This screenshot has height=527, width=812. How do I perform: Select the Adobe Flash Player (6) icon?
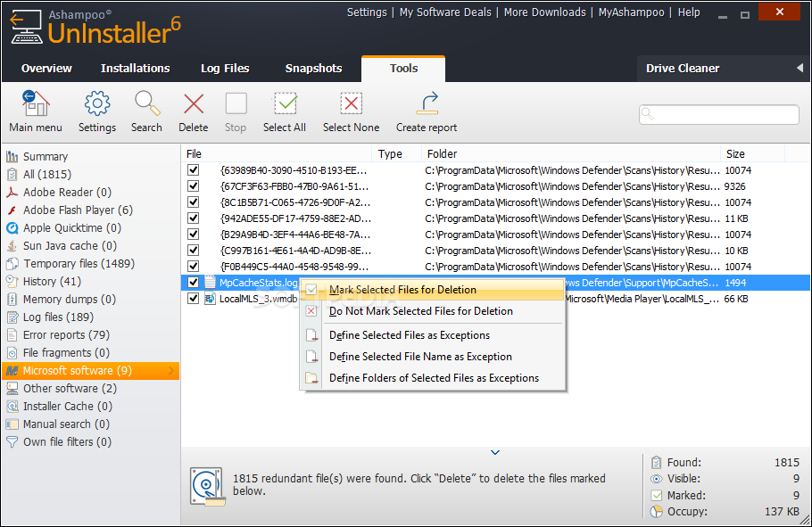[12, 210]
